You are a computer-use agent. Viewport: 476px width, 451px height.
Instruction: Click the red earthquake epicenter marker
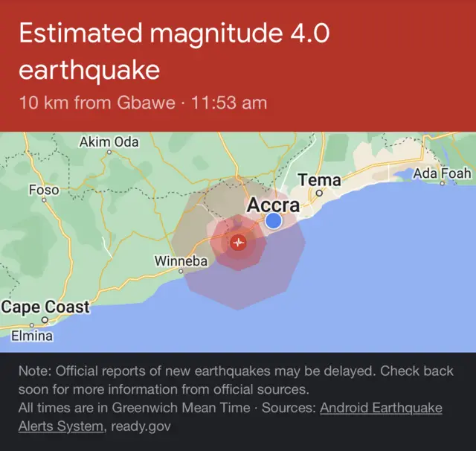pyautogui.click(x=238, y=242)
